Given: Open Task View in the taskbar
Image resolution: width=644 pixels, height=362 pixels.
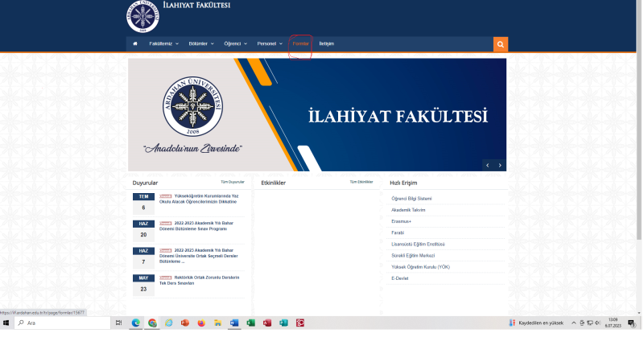Looking at the screenshot, I should pyautogui.click(x=118, y=323).
